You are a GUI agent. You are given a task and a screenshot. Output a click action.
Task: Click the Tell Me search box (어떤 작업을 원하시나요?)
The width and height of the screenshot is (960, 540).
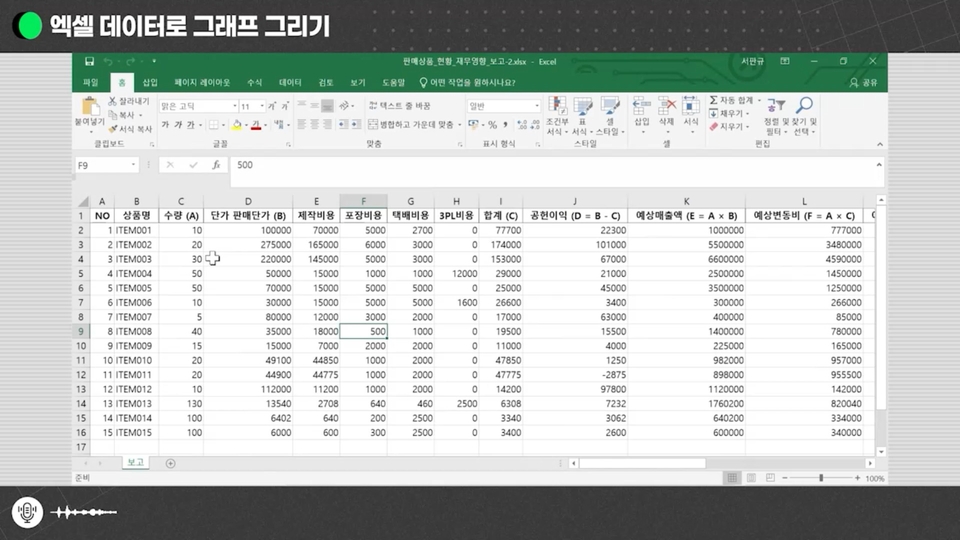(467, 82)
